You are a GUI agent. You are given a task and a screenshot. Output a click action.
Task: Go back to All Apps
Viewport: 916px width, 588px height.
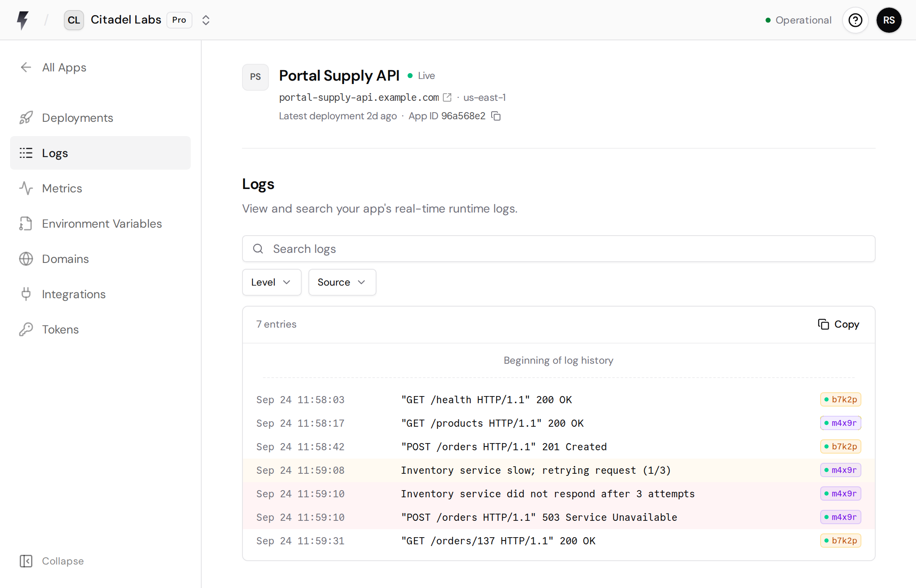tap(53, 67)
